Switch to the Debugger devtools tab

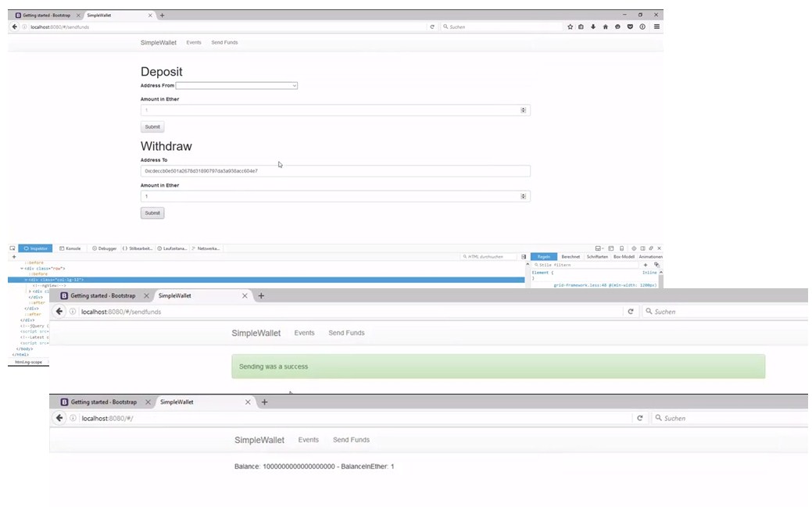105,248
